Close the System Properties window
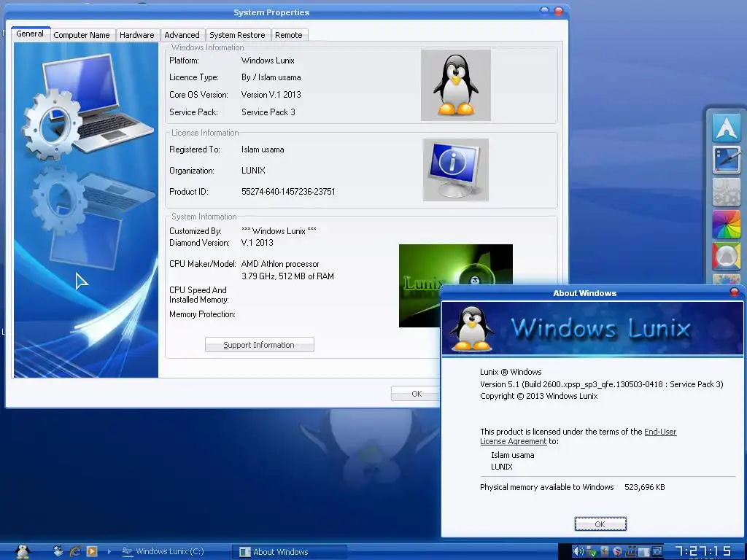 558,11
